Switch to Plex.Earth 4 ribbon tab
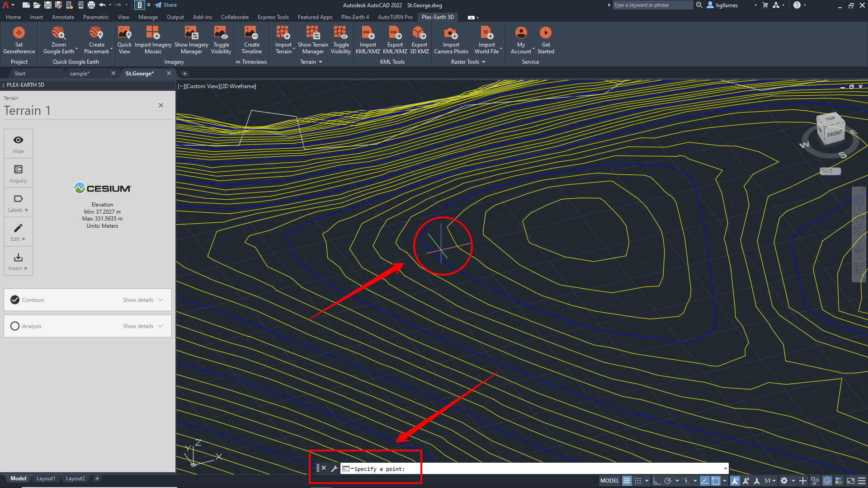This screenshot has width=868, height=488. click(x=355, y=17)
